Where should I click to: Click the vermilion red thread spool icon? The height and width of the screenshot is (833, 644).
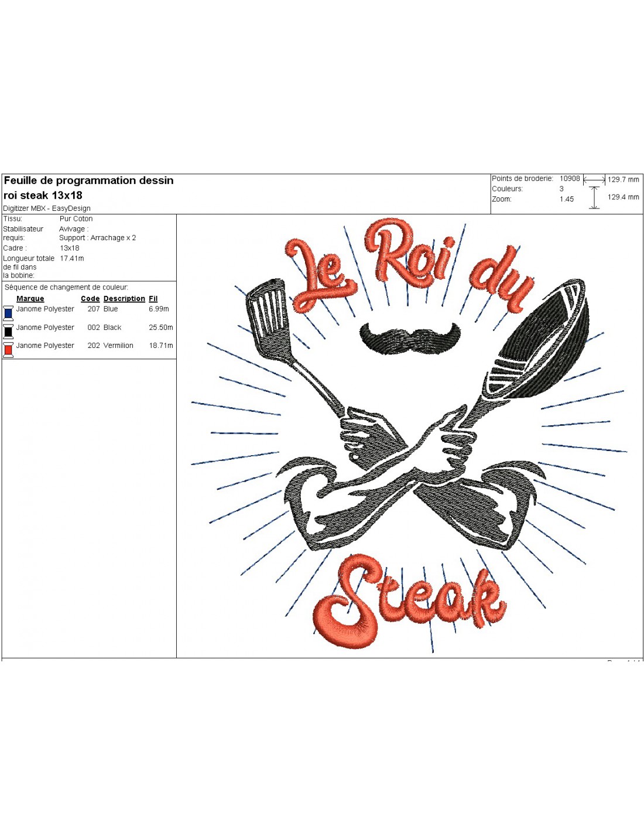coord(8,350)
